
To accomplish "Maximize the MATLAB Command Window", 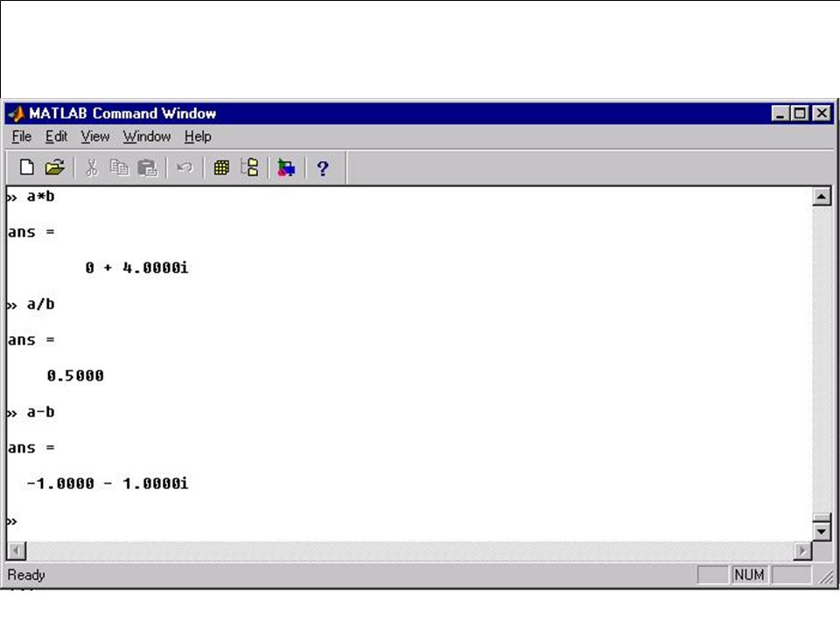I will point(801,114).
